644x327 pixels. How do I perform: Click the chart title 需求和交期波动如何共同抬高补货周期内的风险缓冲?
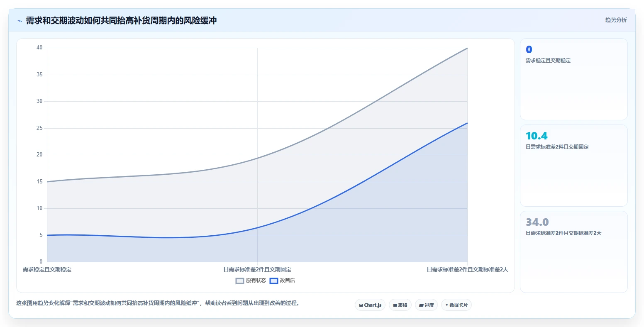pos(121,21)
